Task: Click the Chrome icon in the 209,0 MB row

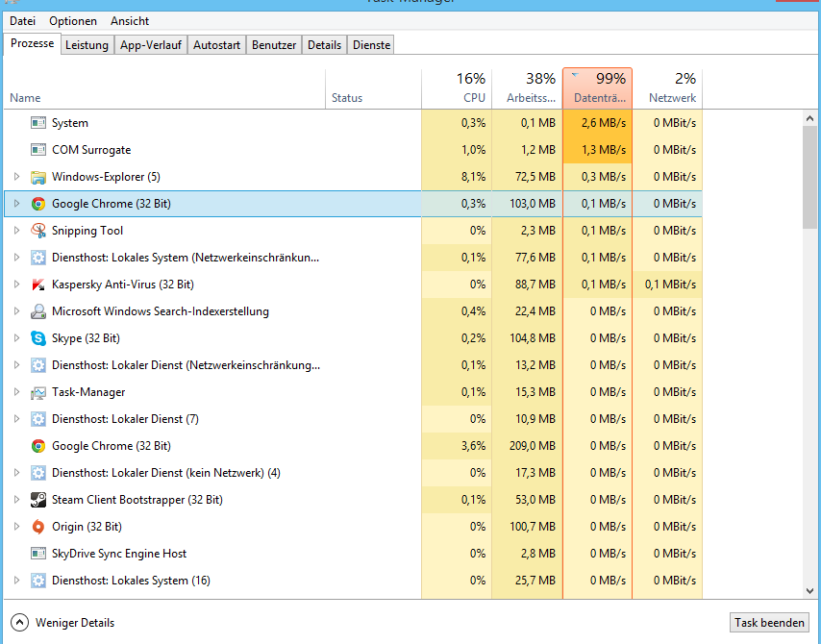Action: [x=38, y=446]
